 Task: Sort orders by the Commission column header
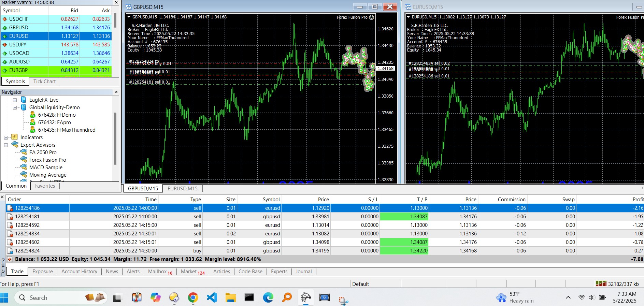coord(502,200)
